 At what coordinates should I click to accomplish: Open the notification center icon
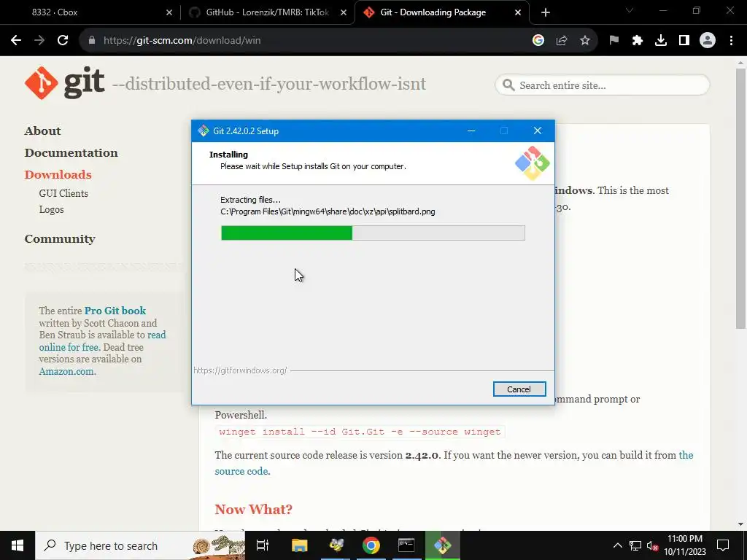click(x=723, y=545)
